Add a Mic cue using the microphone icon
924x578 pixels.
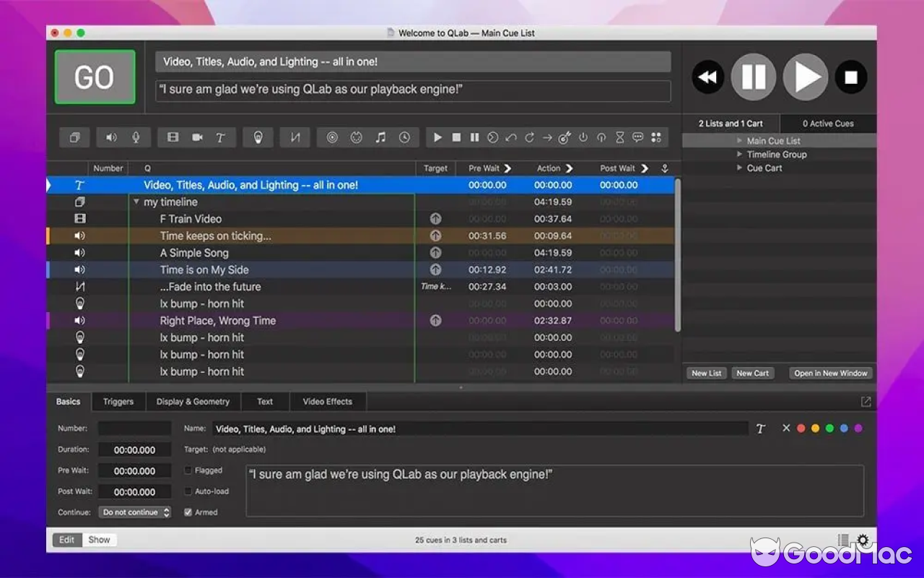pyautogui.click(x=136, y=137)
